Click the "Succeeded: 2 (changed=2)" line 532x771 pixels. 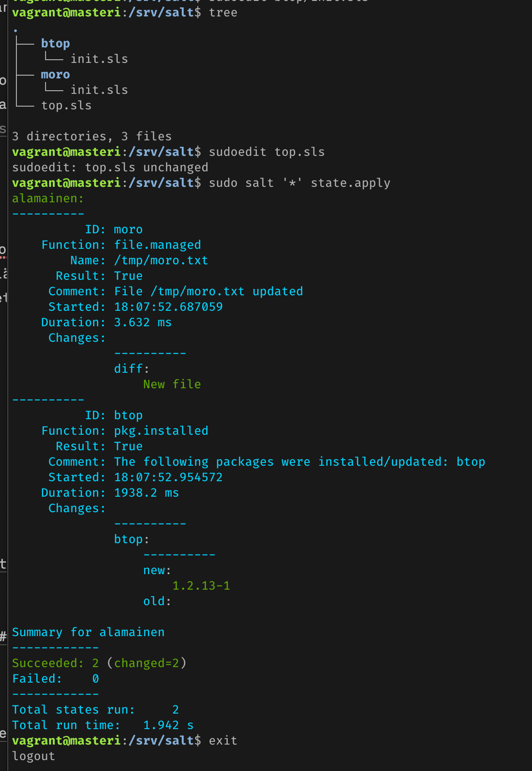99,663
